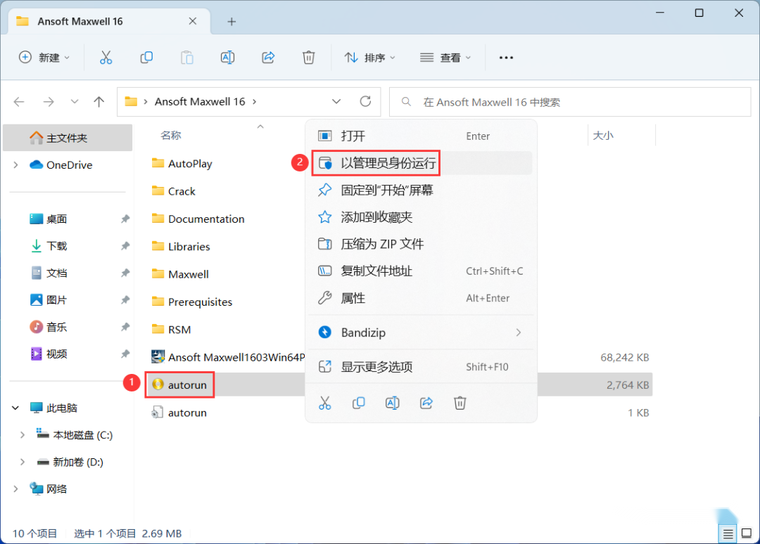Add a new tab with plus button
The image size is (760, 544).
tap(232, 21)
